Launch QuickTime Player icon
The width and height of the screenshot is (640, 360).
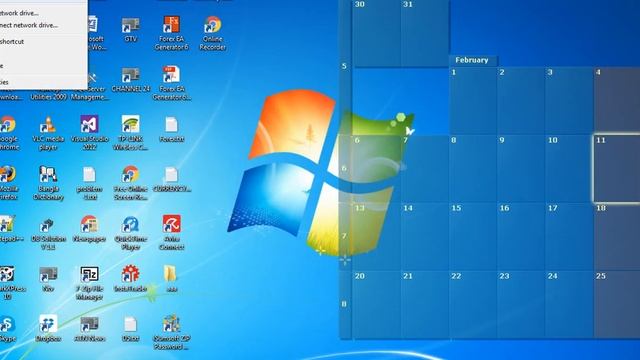(131, 233)
